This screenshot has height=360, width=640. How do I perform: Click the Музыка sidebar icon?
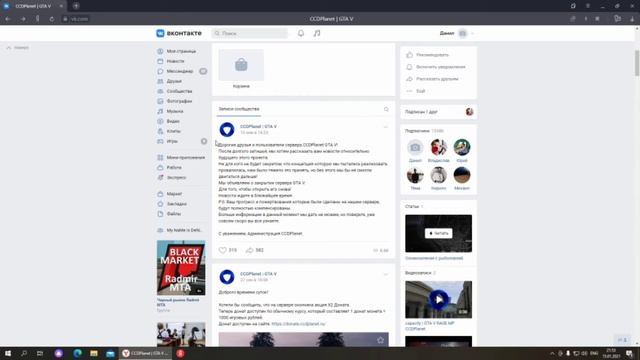point(160,111)
